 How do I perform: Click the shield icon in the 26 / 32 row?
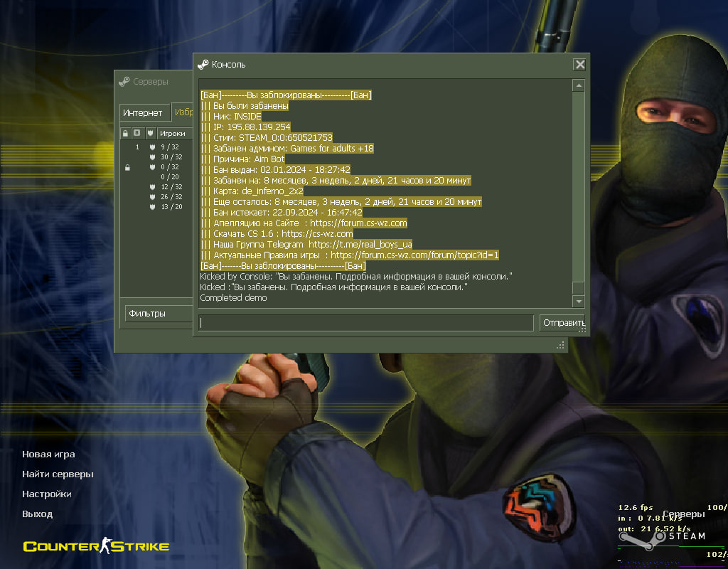point(152,197)
